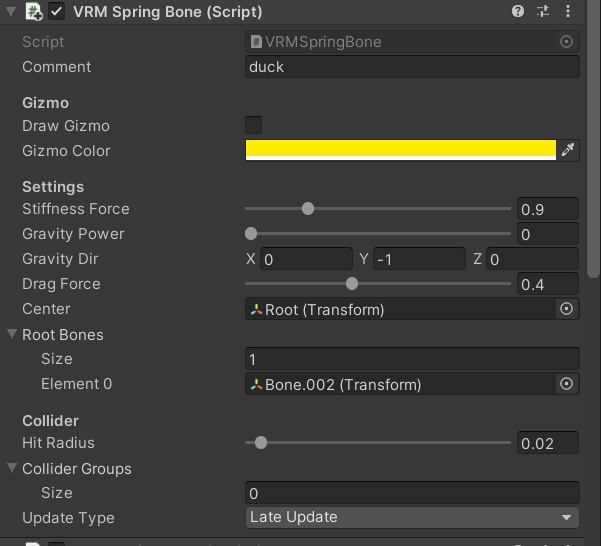This screenshot has height=546, width=601.
Task: Open object picker for Root Bones Element 0
Action: (x=567, y=384)
